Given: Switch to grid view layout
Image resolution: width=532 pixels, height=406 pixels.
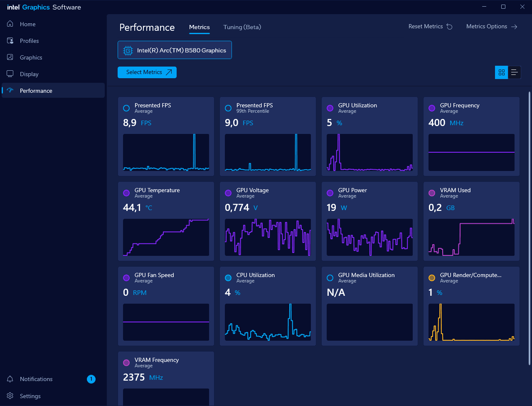Looking at the screenshot, I should tap(501, 72).
